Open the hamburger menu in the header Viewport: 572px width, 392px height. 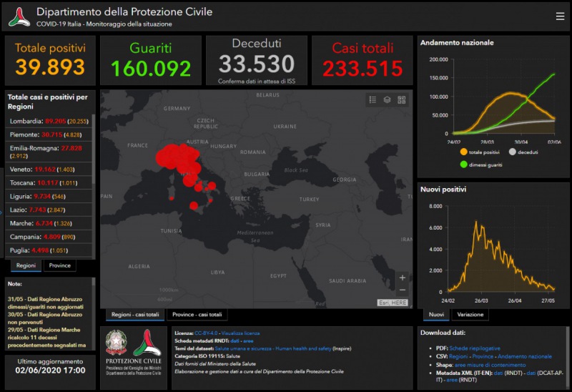pos(560,16)
